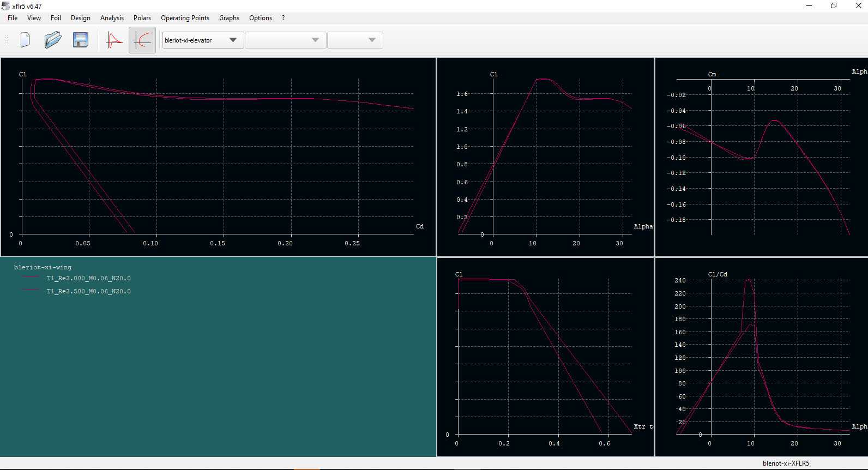868x470 pixels.
Task: Click the T1_Re2.000_M0.06_N20.0 legend entry
Action: point(88,278)
